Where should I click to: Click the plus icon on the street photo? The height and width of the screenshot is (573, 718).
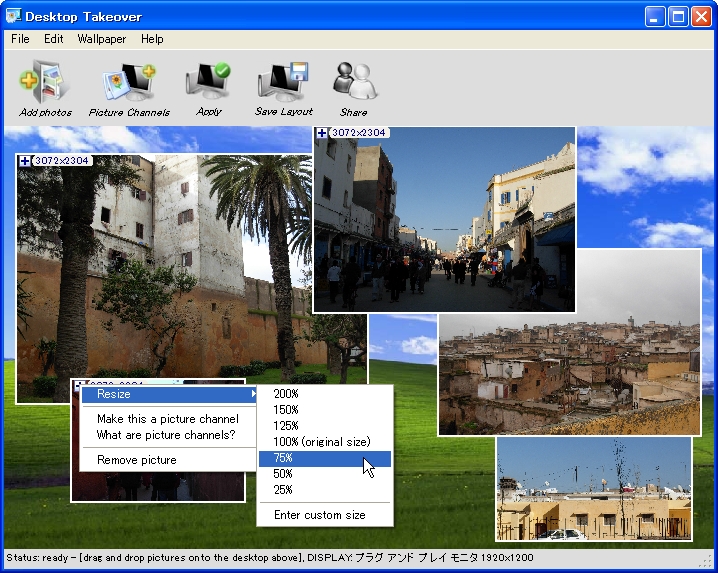click(322, 133)
